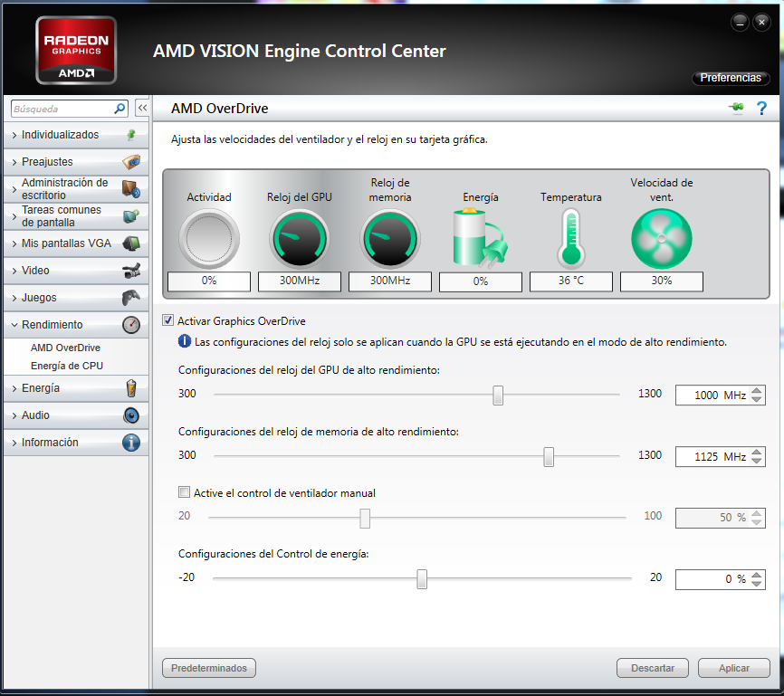Uncheck Activar Graphics OverDrive
The height and width of the screenshot is (696, 784).
pyautogui.click(x=168, y=320)
